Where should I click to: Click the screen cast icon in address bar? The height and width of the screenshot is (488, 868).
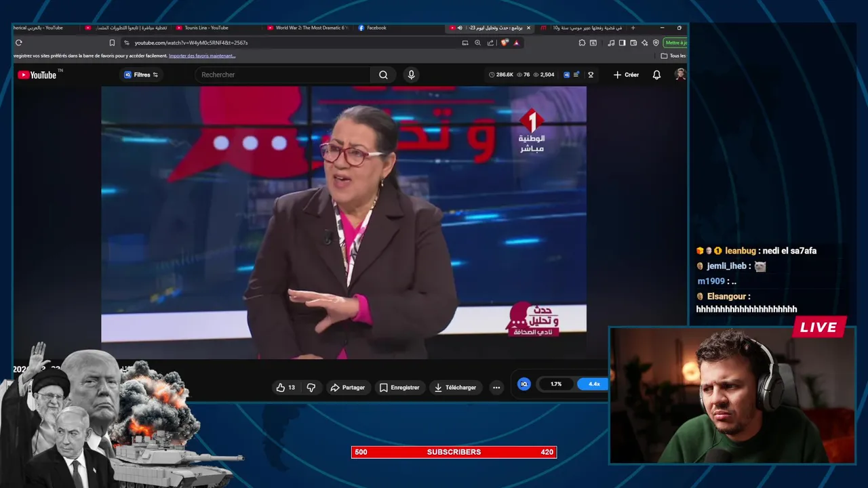tap(465, 43)
